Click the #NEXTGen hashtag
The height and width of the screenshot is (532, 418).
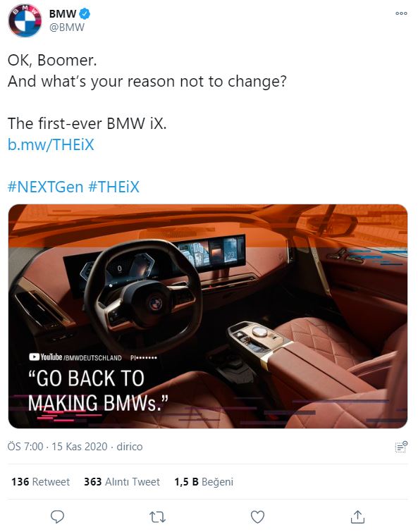45,187
